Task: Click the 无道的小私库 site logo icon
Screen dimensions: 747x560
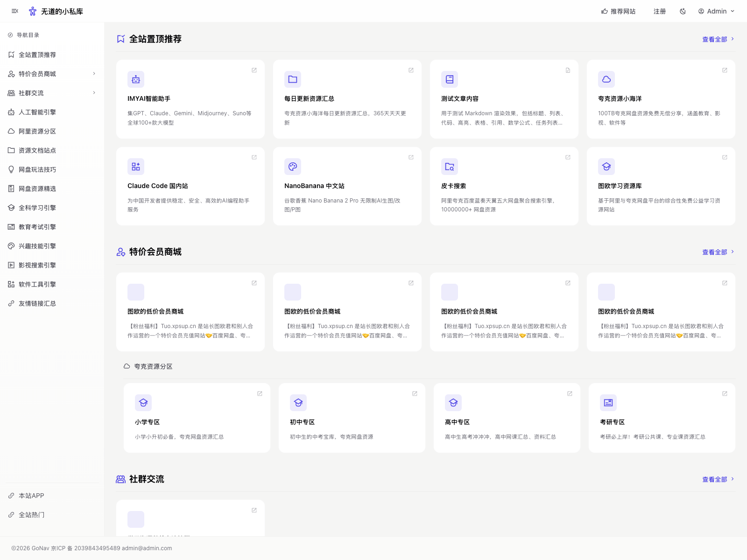Action: tap(33, 11)
